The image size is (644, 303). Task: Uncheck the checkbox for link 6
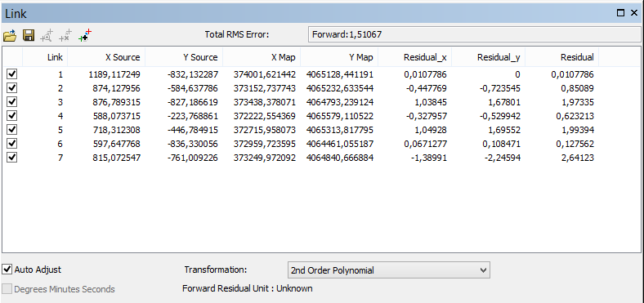point(12,144)
